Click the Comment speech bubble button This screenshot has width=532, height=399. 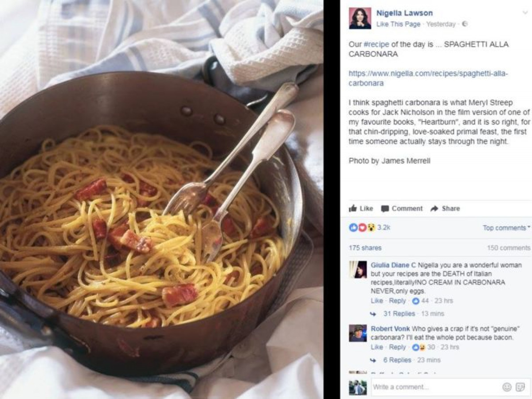[x=402, y=208]
